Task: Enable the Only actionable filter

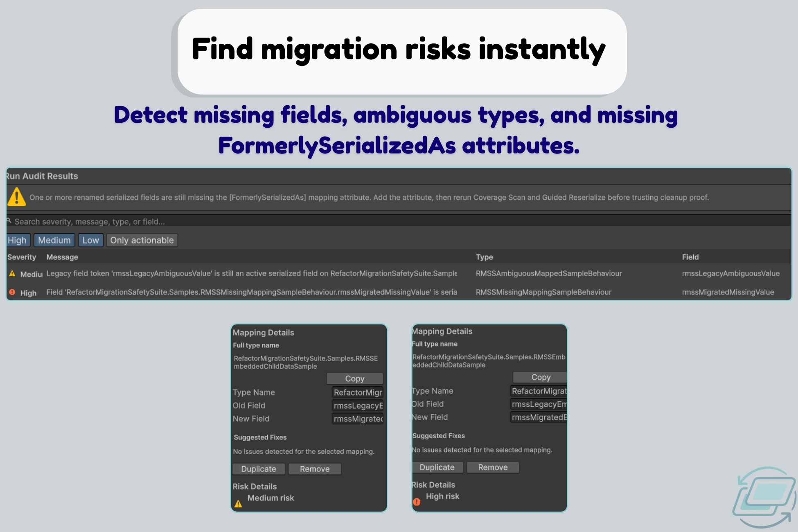Action: click(x=142, y=240)
